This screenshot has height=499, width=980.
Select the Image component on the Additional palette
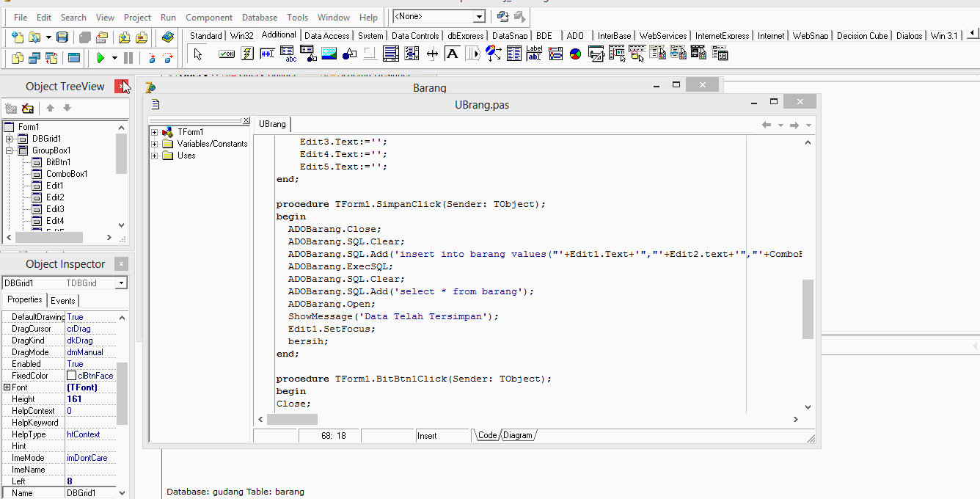329,53
